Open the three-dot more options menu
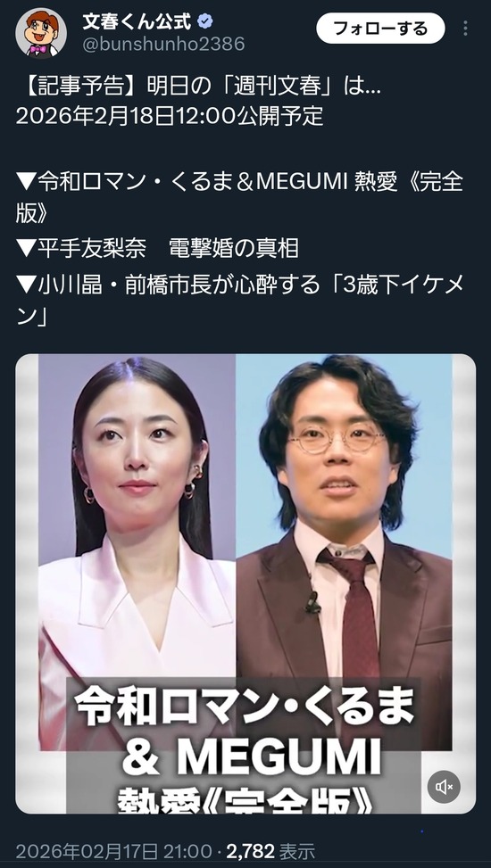This screenshot has height=868, width=491. click(x=465, y=29)
